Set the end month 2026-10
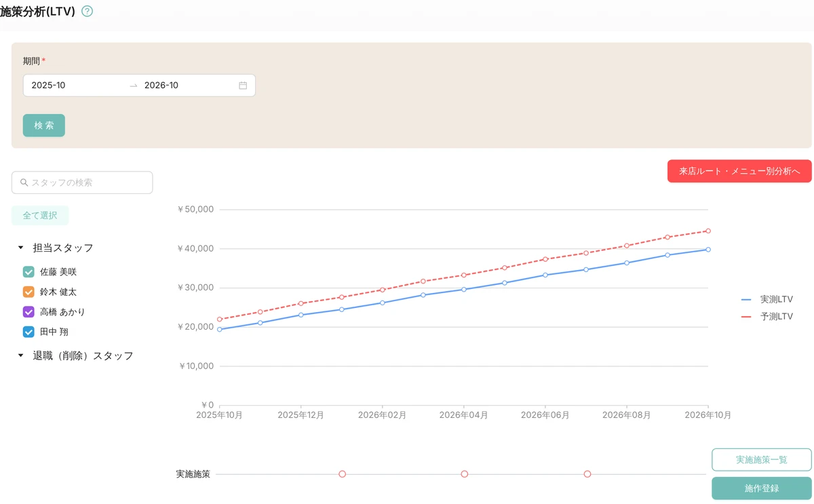Viewport: 814px width, 504px height. pyautogui.click(x=189, y=85)
